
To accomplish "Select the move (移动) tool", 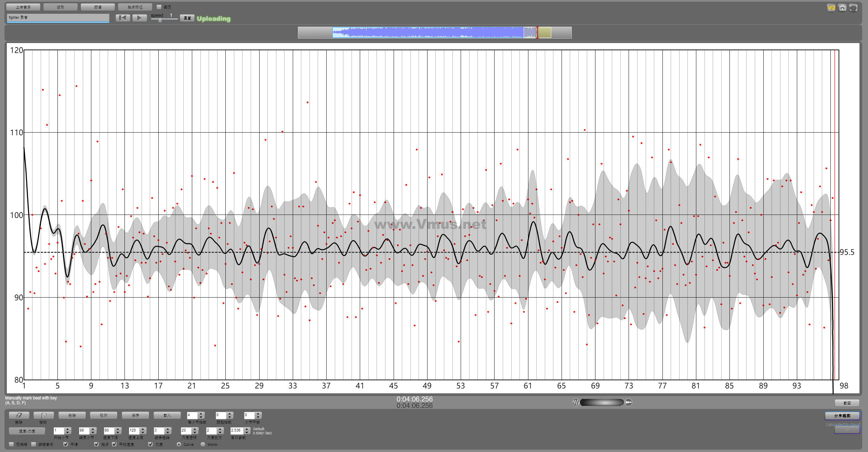I will click(43, 415).
